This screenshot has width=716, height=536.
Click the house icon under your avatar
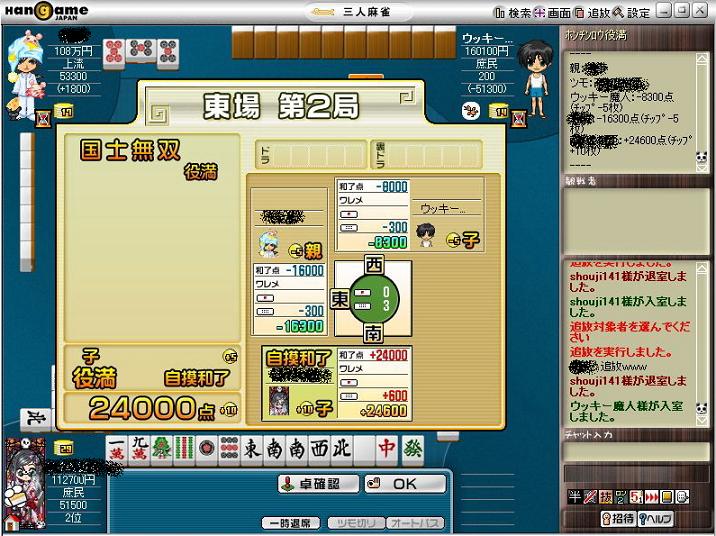coord(63,445)
